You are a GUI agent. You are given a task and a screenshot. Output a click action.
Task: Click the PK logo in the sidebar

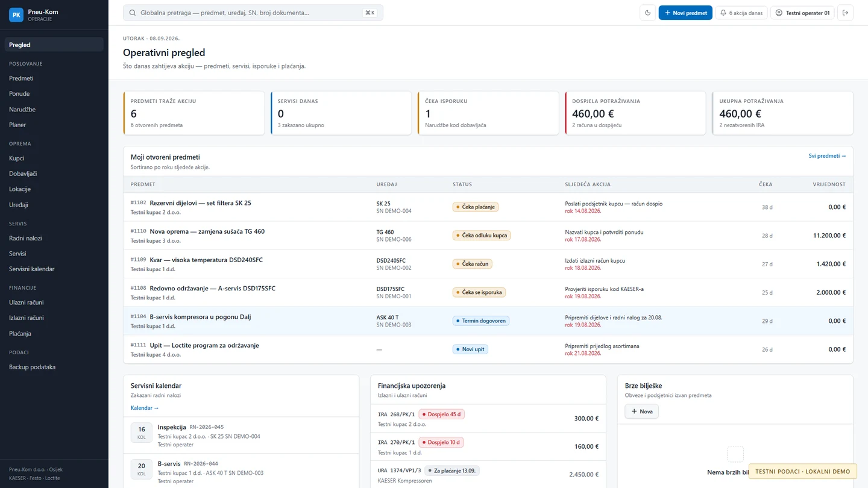(x=16, y=15)
